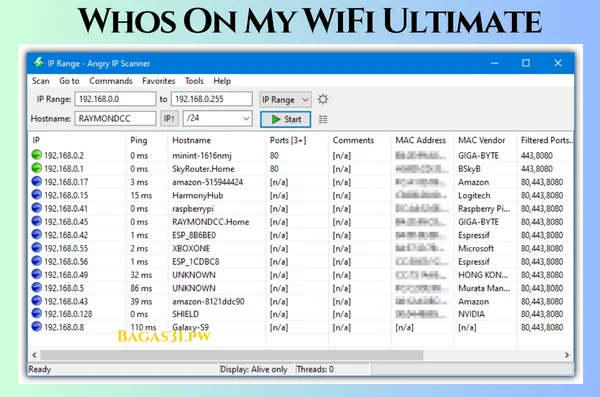The width and height of the screenshot is (600, 397).
Task: Select hostname XBOXONE
Action: tap(191, 248)
